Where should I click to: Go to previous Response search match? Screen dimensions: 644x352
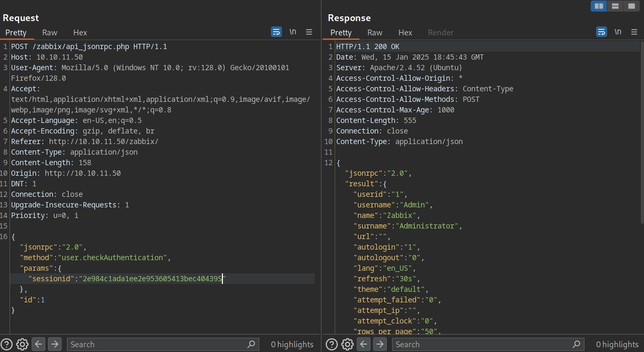click(x=364, y=345)
